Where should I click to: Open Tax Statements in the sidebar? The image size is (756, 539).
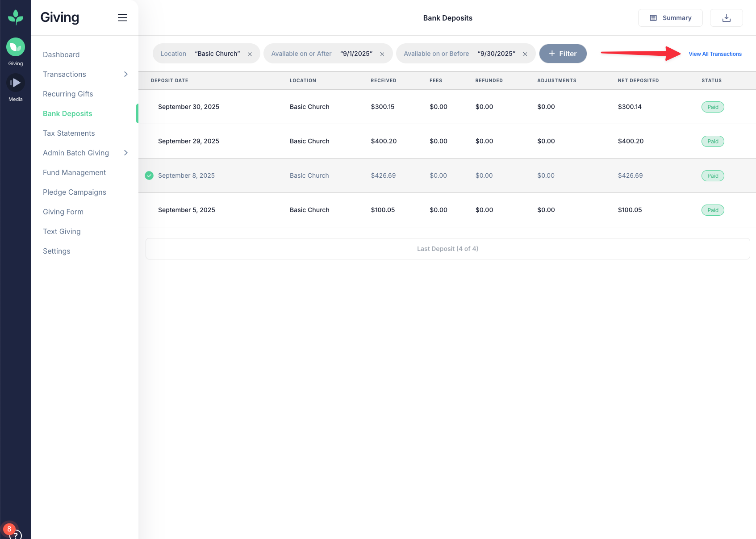coord(69,133)
